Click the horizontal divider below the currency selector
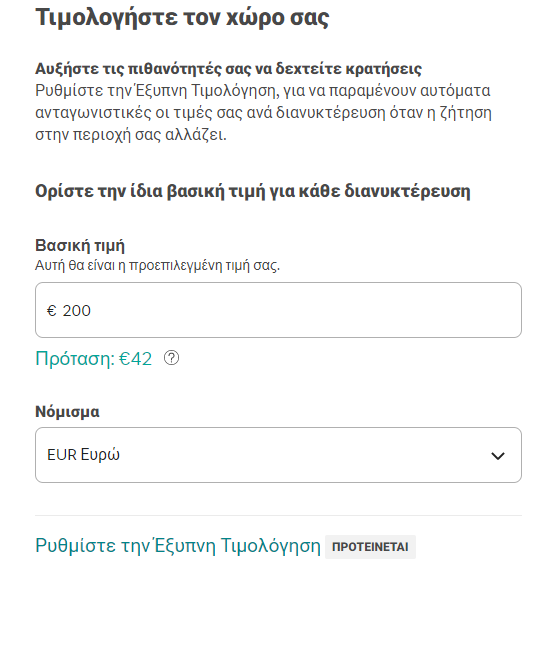 (x=278, y=515)
